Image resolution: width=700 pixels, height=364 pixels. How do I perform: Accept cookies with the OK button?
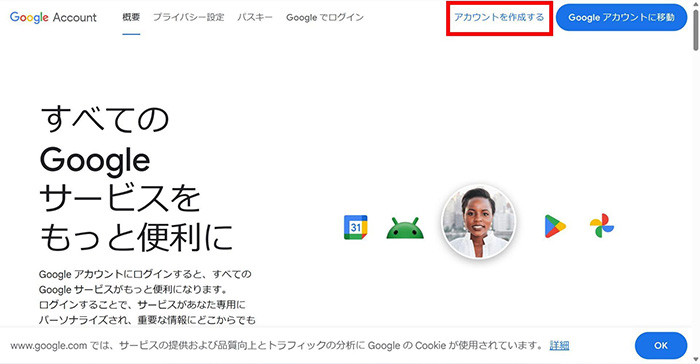(x=661, y=345)
